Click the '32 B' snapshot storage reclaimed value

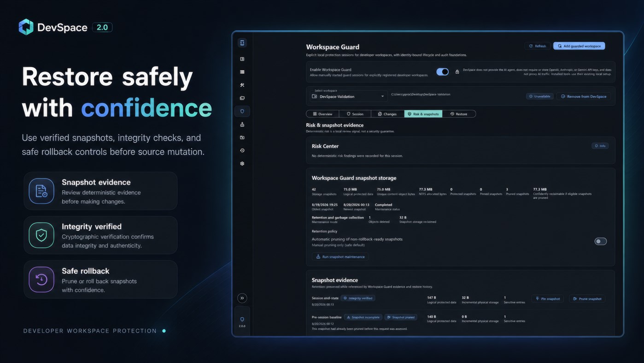[403, 218]
